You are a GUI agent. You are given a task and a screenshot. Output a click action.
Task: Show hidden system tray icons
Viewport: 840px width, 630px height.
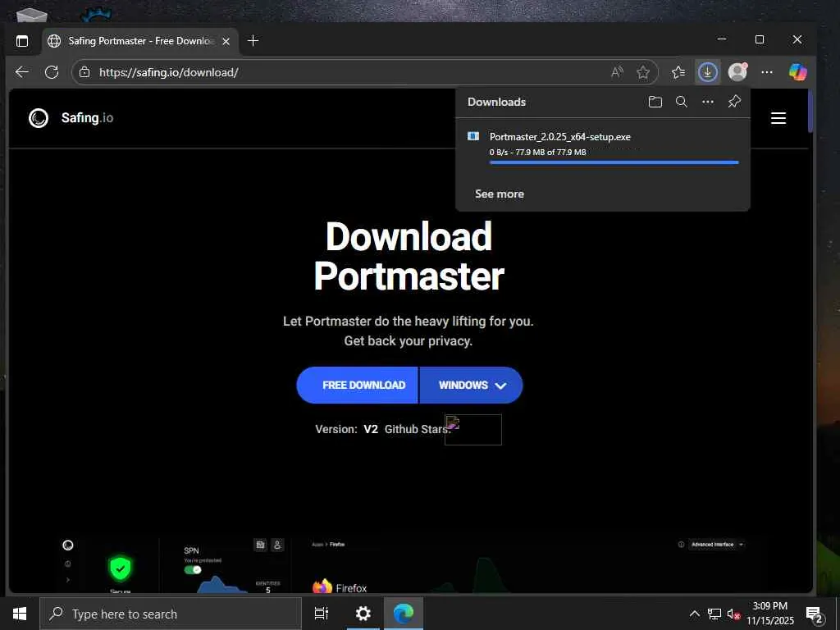coord(694,614)
